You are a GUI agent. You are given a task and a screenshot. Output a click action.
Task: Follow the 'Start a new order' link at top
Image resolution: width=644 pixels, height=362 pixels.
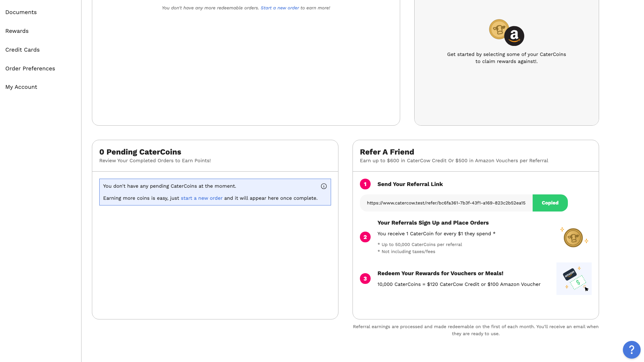coord(280,8)
